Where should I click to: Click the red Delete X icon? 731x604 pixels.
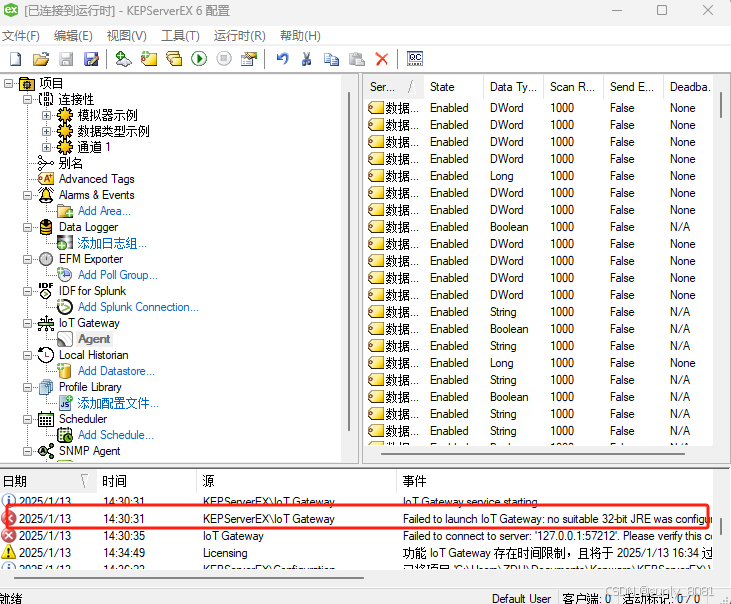382,59
